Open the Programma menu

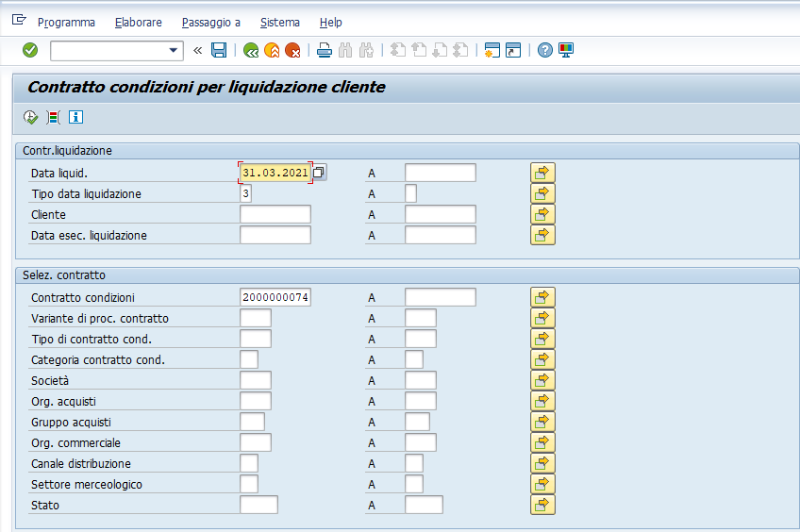point(66,23)
